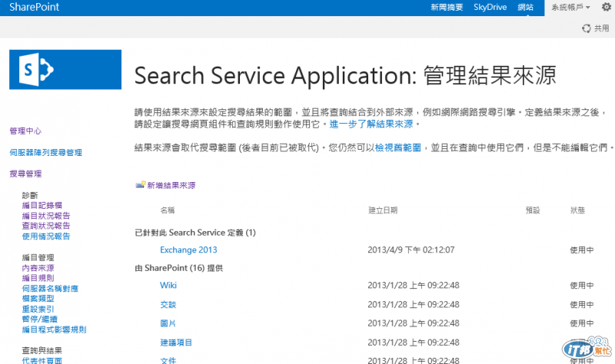This screenshot has width=615, height=364.
Task: Click the 建立日期 column header
Action: click(383, 210)
